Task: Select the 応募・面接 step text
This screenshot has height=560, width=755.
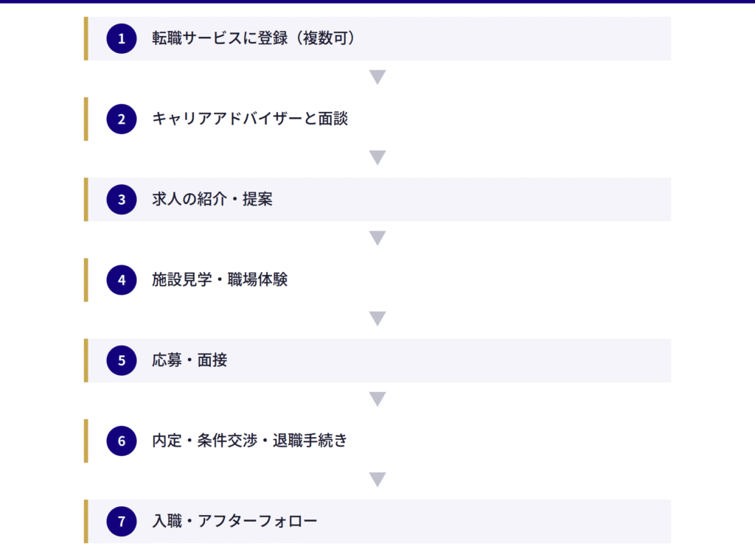Action: point(189,360)
